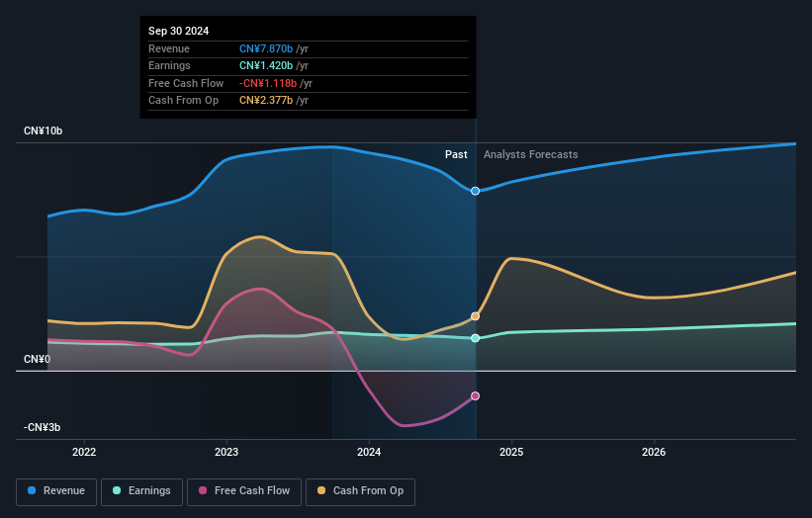Select the Cash From Op data point marker
812x518 pixels.
pyautogui.click(x=475, y=316)
